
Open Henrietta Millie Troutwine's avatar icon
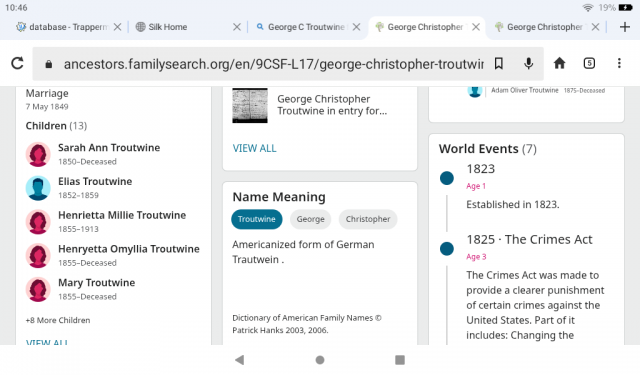click(x=38, y=222)
